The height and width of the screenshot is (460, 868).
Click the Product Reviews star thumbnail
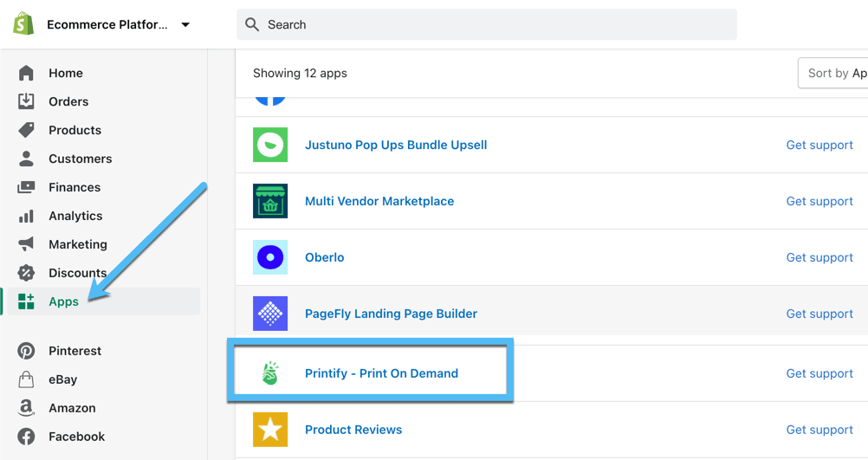(270, 430)
